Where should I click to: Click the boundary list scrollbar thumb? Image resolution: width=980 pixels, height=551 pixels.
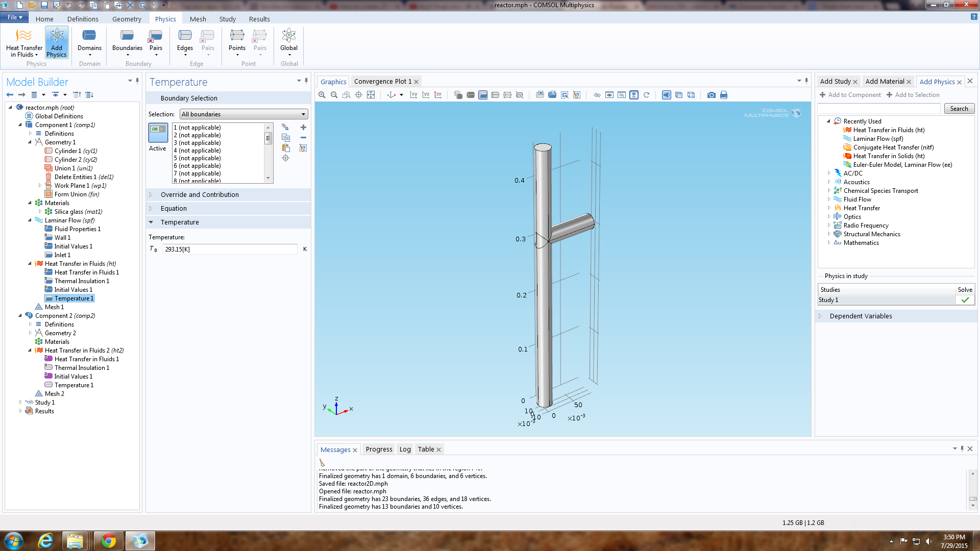(x=268, y=138)
